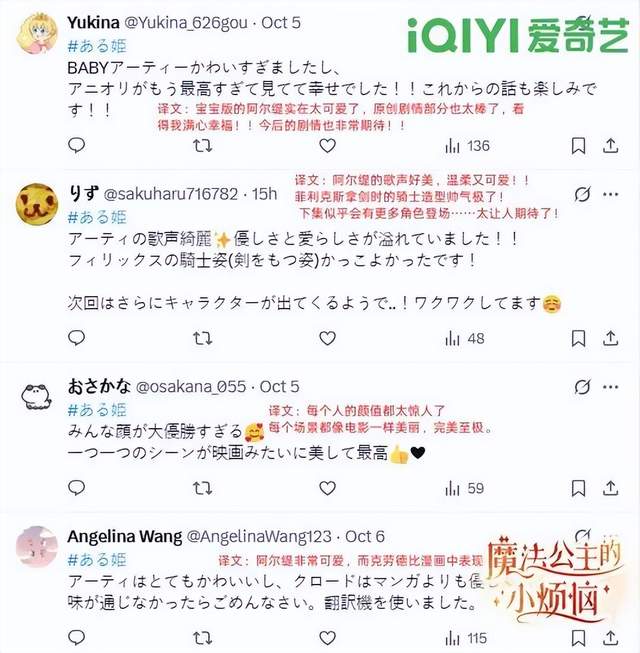Open Grok icon on おさかな's tweet
Image resolution: width=640 pixels, height=653 pixels.
point(582,386)
